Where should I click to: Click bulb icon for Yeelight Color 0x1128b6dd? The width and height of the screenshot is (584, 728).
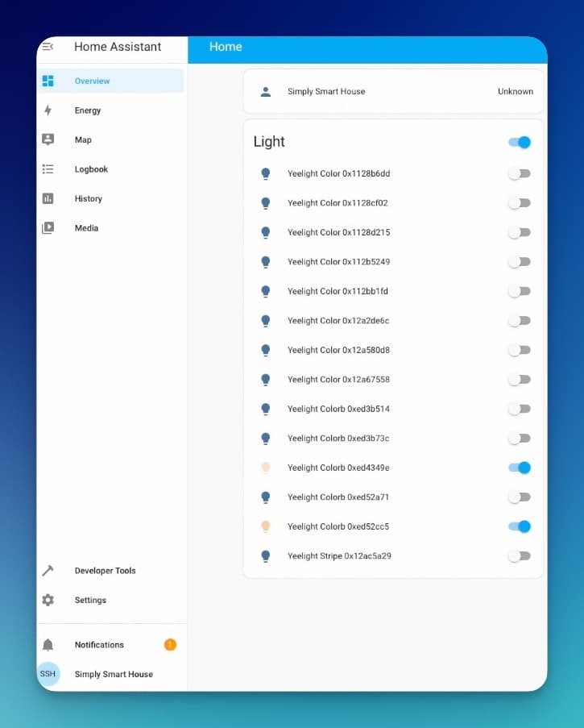coord(266,173)
